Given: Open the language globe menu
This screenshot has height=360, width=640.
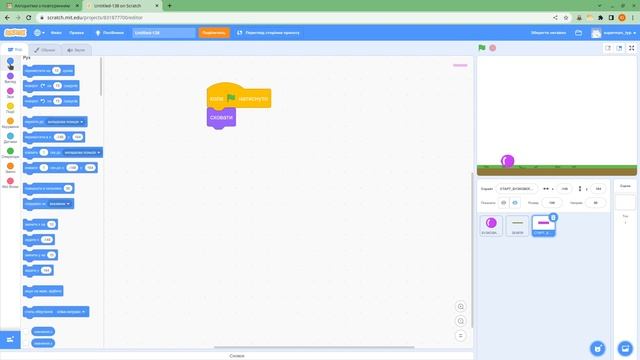Looking at the screenshot, I should 39,33.
